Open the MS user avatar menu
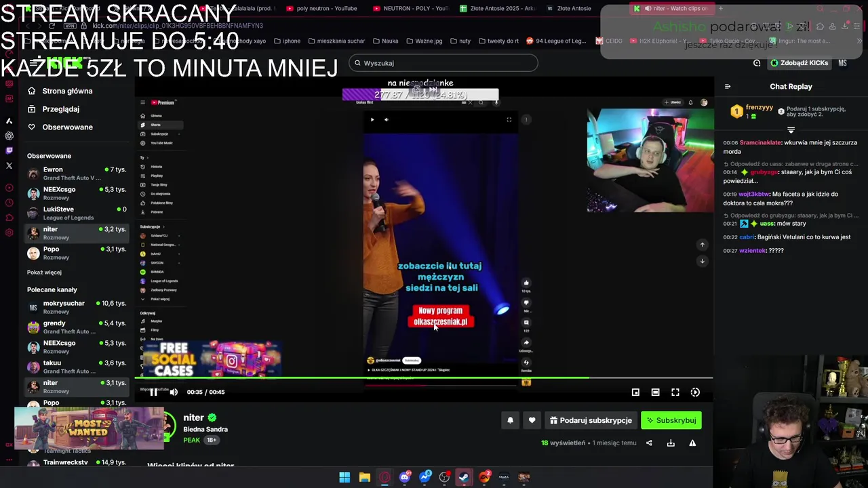Image resolution: width=868 pixels, height=488 pixels. (x=842, y=63)
